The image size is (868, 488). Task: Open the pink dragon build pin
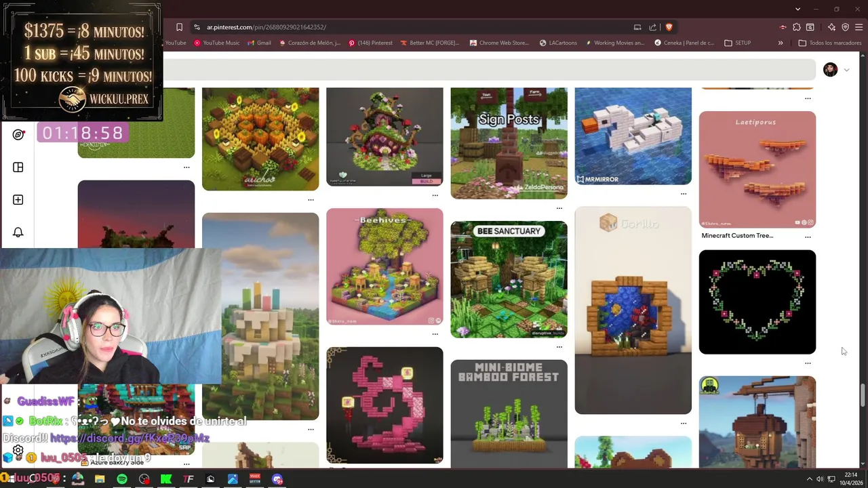[384, 405]
